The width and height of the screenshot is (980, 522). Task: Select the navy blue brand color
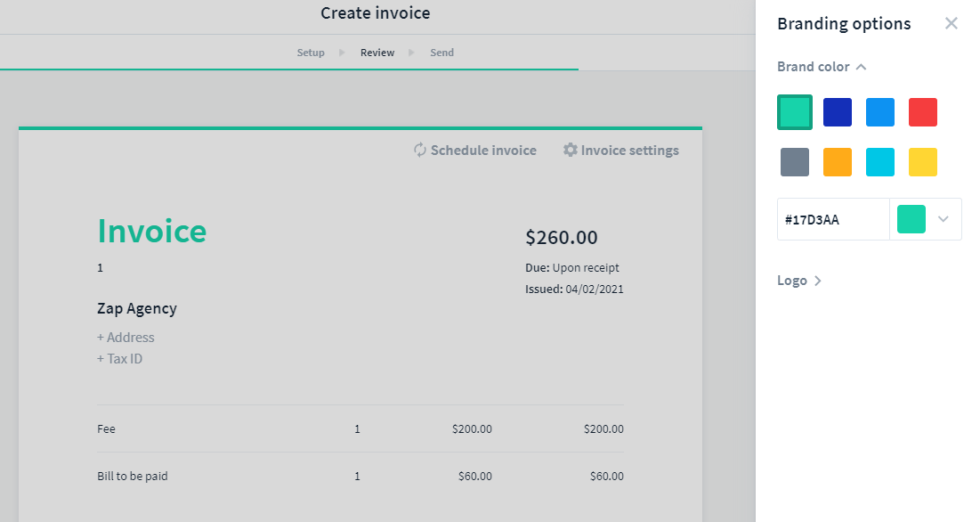[837, 111]
